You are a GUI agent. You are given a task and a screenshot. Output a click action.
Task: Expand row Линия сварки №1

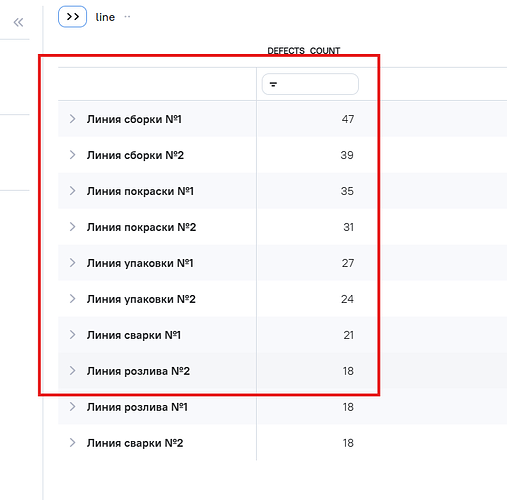(72, 335)
